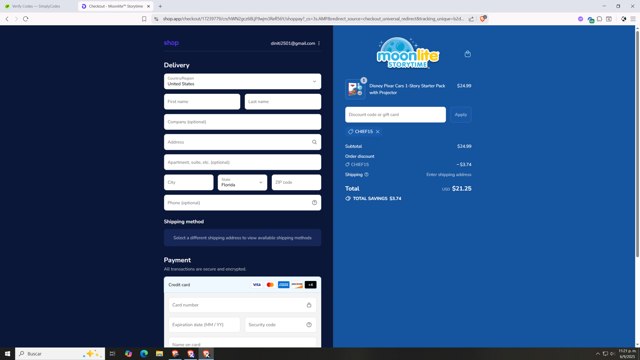Viewport: 640px width, 360px height.
Task: Click the Buscar taskbar search box
Action: 60,354
